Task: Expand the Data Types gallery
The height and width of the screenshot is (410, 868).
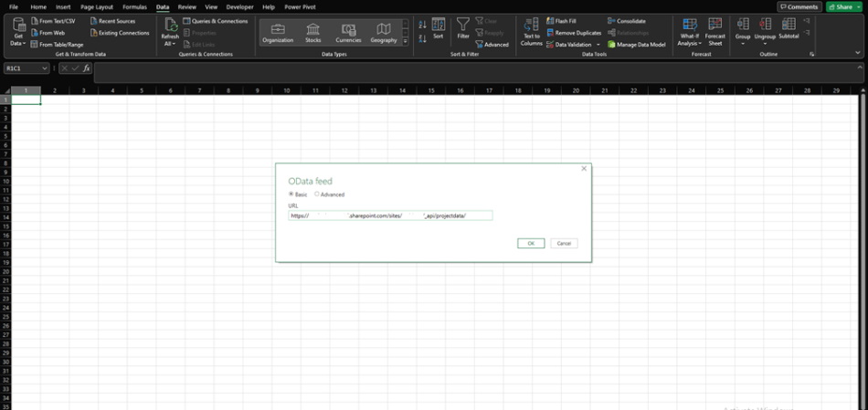Action: (405, 41)
